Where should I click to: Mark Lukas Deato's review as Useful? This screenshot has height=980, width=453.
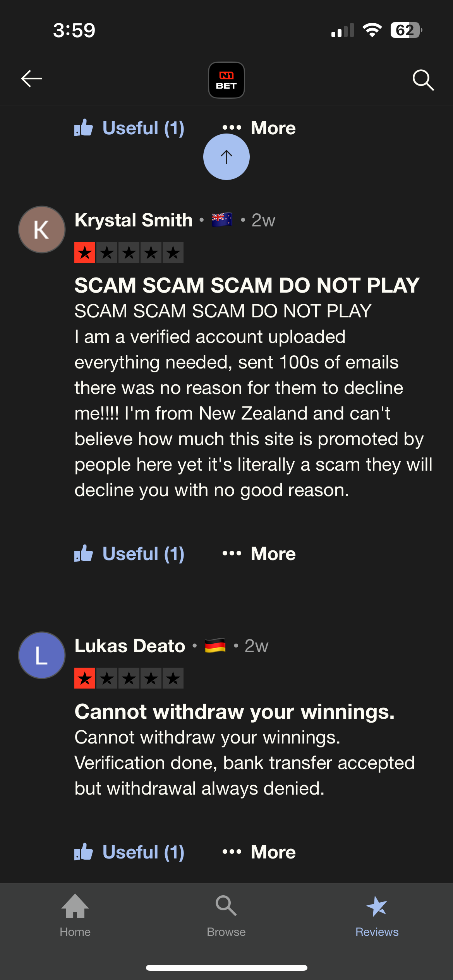tap(129, 852)
